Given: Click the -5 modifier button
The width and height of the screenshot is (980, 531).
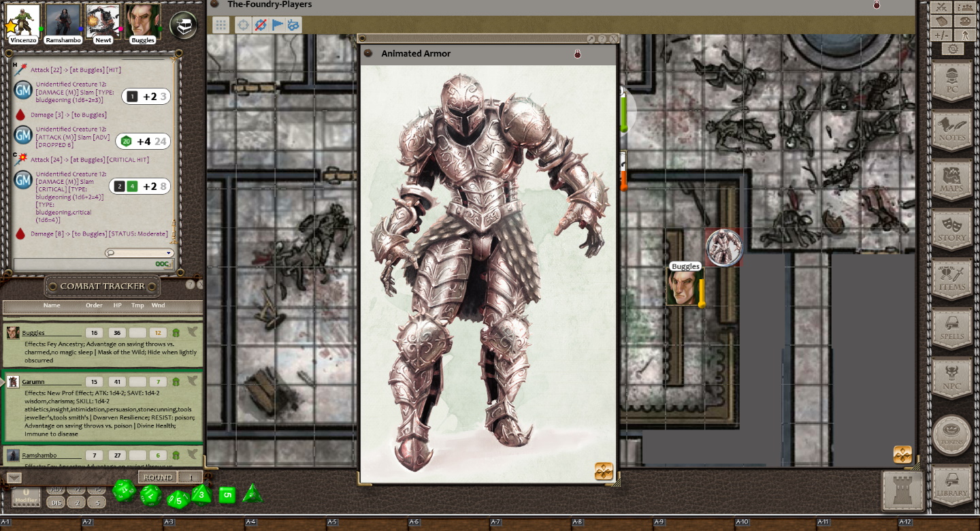Looking at the screenshot, I should (x=97, y=502).
